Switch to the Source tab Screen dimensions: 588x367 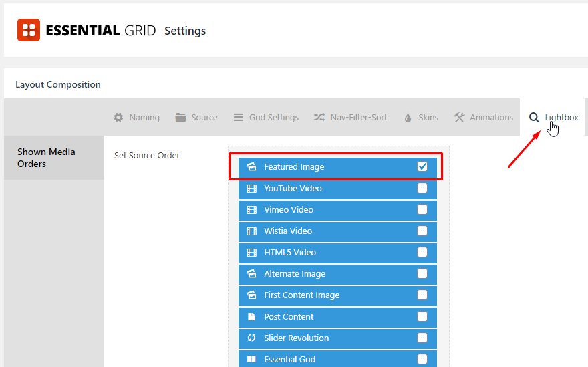(x=196, y=118)
